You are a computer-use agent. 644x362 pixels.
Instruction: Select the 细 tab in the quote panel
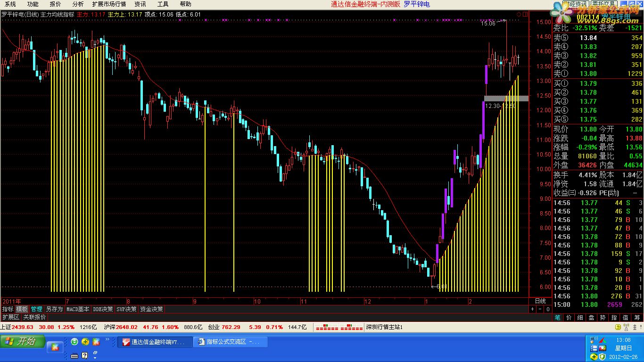580,318
